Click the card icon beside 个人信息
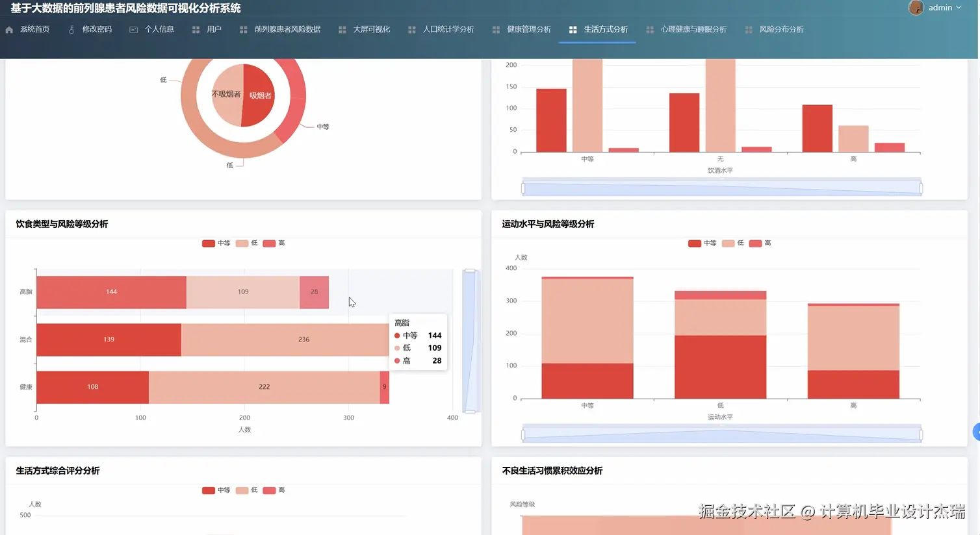Screen dimensions: 980x535 coord(134,30)
